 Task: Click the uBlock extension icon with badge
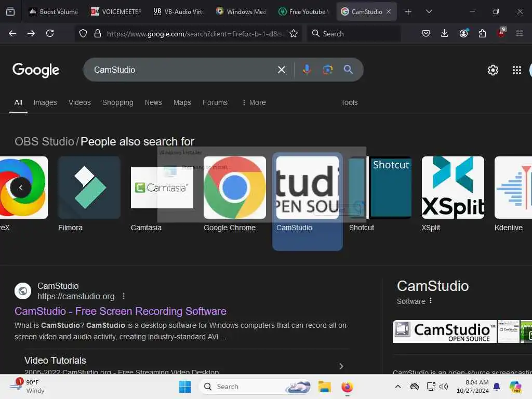click(x=501, y=32)
